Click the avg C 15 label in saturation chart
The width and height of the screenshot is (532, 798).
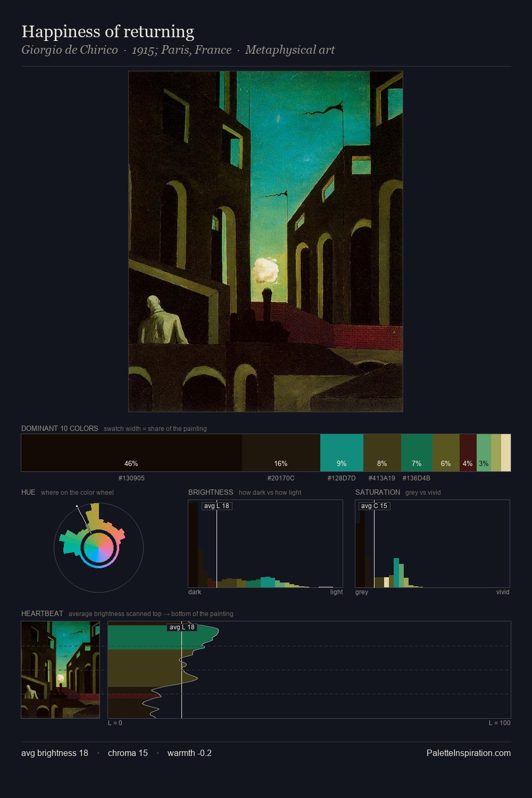pyautogui.click(x=375, y=506)
